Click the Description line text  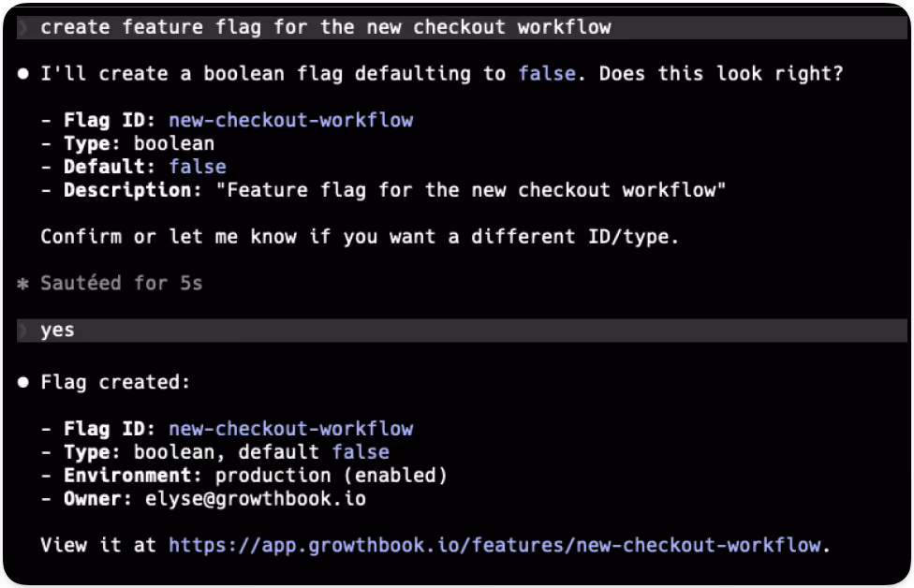pyautogui.click(x=383, y=190)
